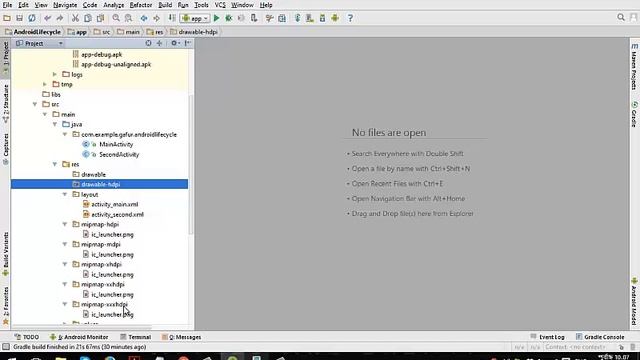The width and height of the screenshot is (640, 360).
Task: Open the app run configuration dropdown
Action: 195,18
